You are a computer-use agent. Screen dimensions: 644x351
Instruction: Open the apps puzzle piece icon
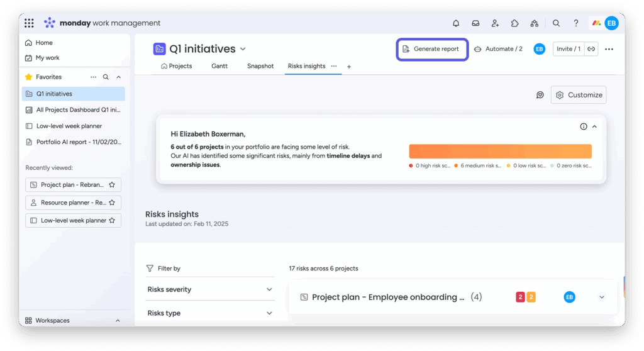point(514,23)
